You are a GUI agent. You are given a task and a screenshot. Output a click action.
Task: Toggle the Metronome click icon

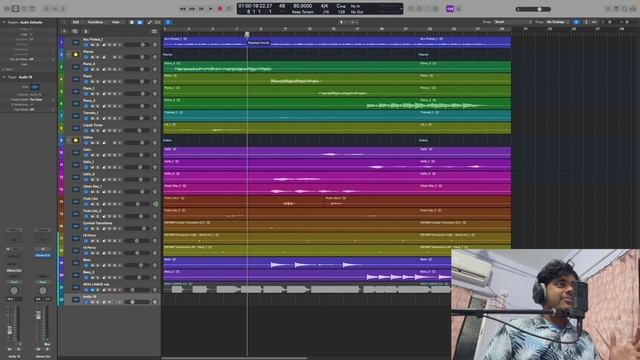(458, 9)
